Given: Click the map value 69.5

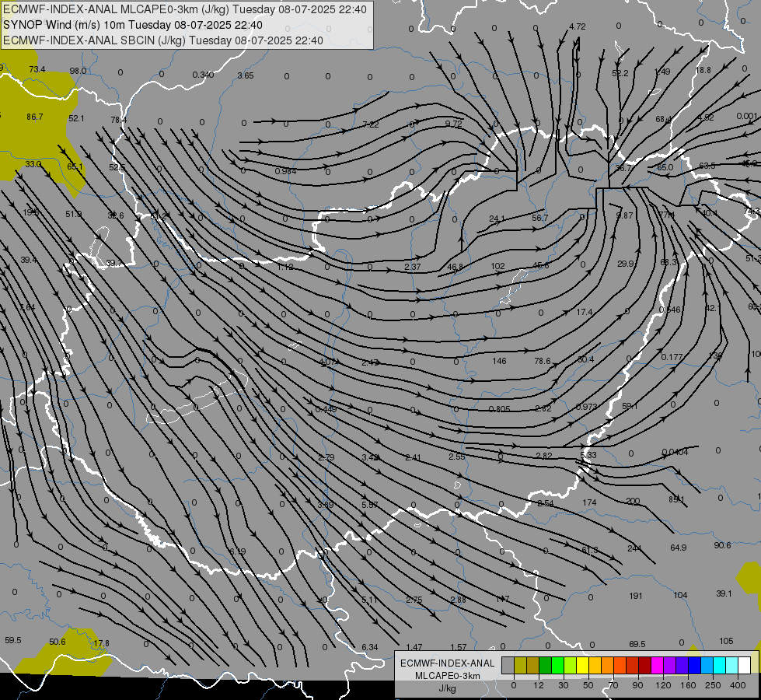Looking at the screenshot, I should [637, 644].
